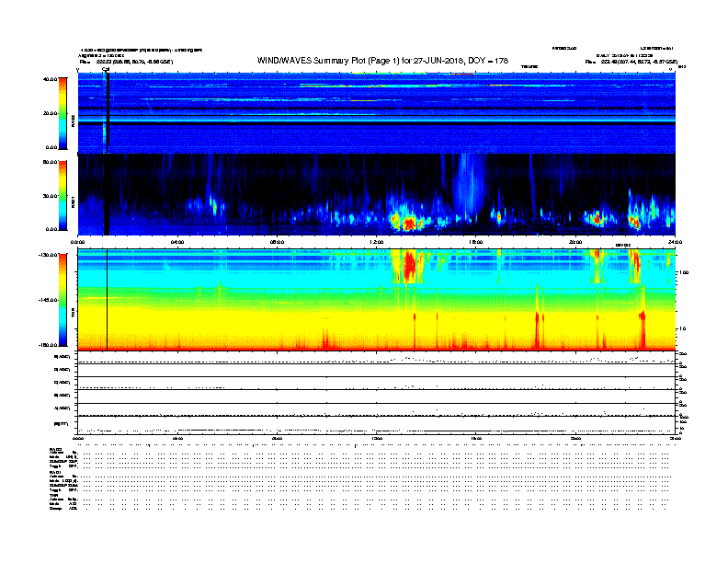Click the 16:00 tick label under RAD1 panel
This screenshot has width=728, height=563.
476,242
